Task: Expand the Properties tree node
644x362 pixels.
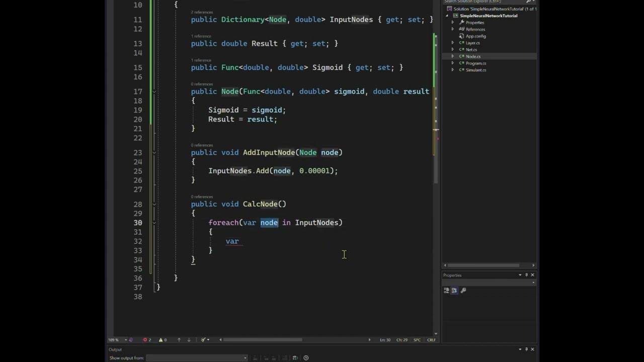Action: (x=453, y=23)
